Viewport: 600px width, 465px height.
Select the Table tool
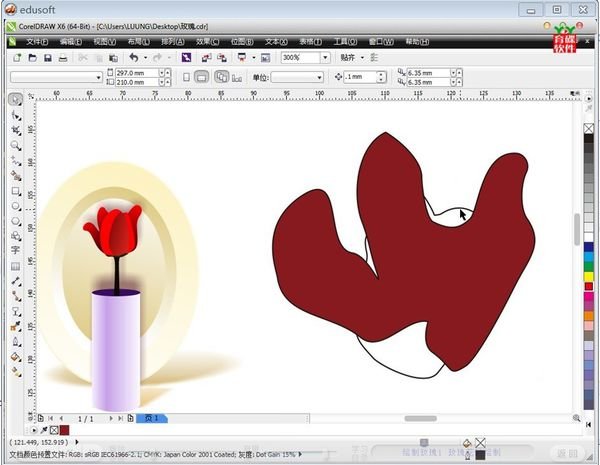click(16, 266)
